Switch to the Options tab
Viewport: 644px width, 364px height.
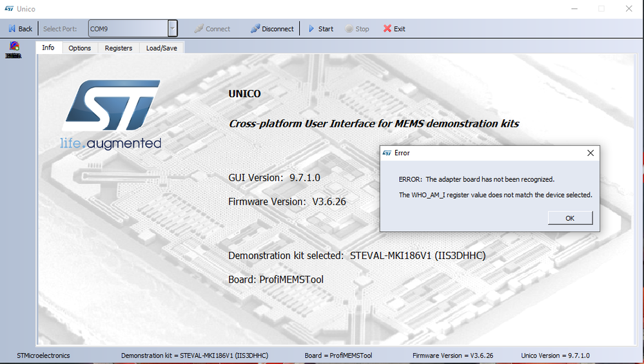[80, 48]
